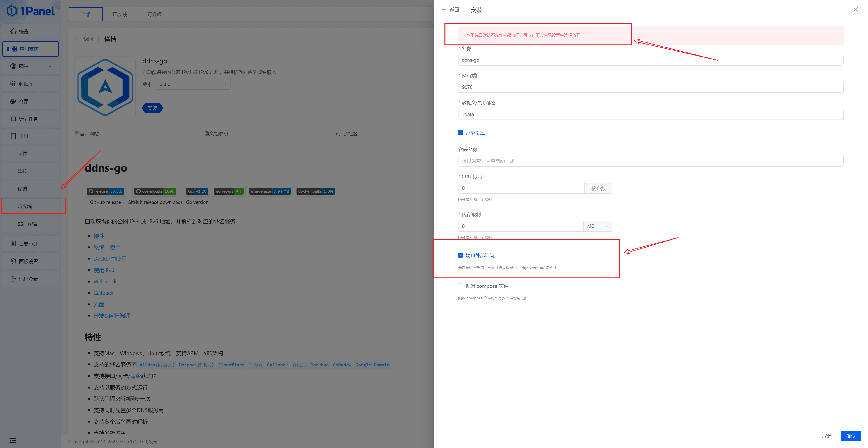The width and height of the screenshot is (868, 448).
Task: Click the sidebar collapse hamburger icon
Action: click(13, 440)
